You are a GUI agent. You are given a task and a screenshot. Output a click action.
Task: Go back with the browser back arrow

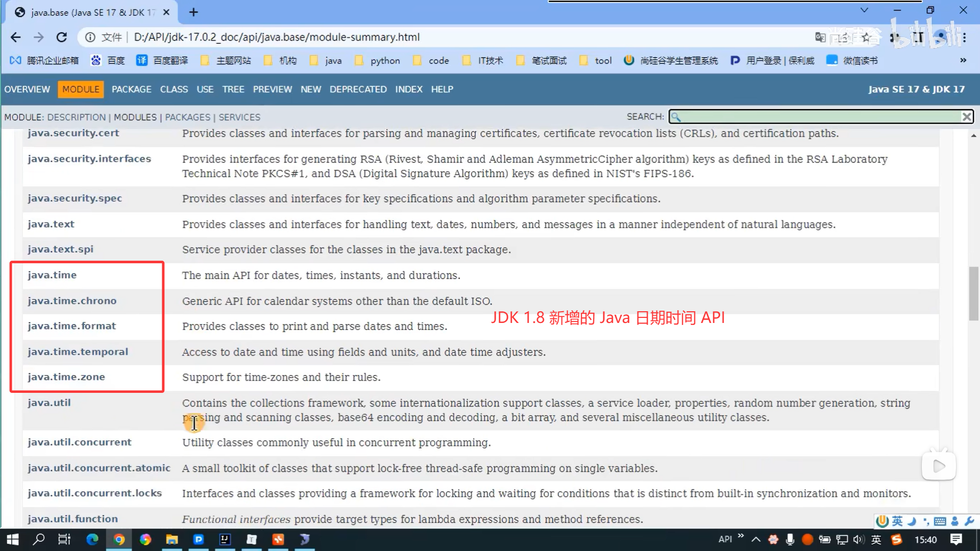coord(15,37)
